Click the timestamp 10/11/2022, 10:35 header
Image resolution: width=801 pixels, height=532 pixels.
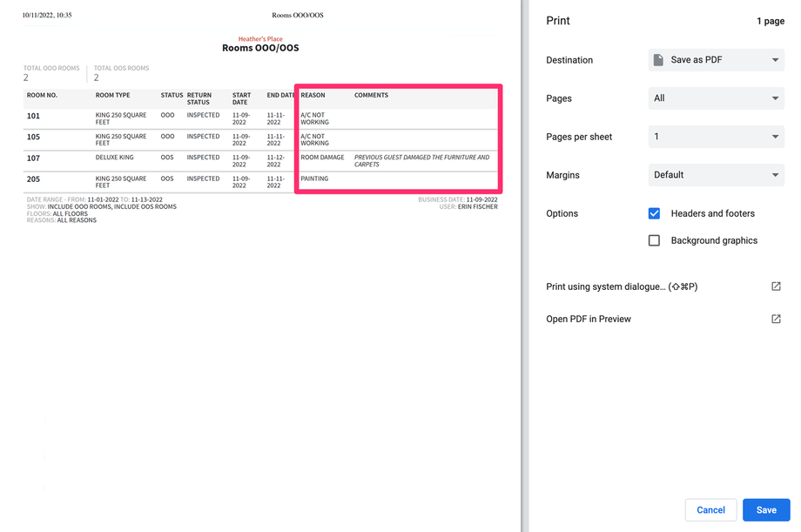pyautogui.click(x=47, y=16)
